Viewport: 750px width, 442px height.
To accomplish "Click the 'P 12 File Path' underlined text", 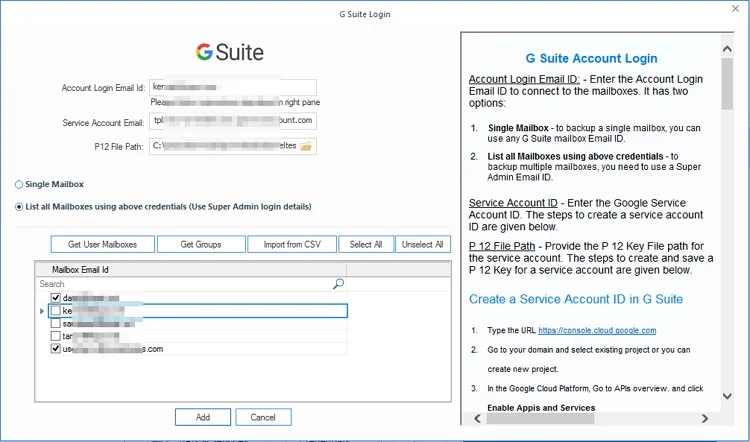I will [x=502, y=246].
